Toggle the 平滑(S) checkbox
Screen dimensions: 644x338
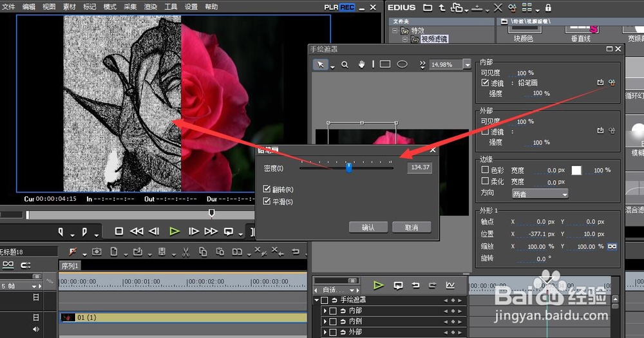[267, 202]
